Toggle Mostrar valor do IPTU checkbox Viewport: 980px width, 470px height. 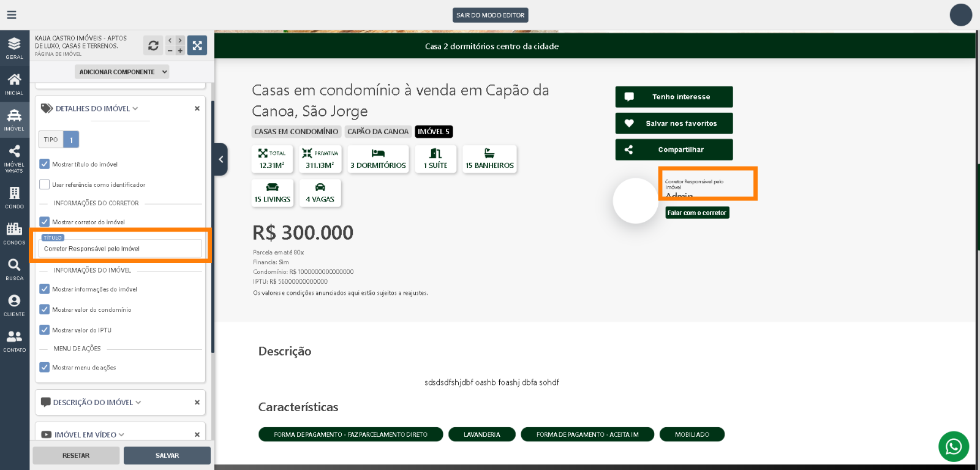[45, 330]
